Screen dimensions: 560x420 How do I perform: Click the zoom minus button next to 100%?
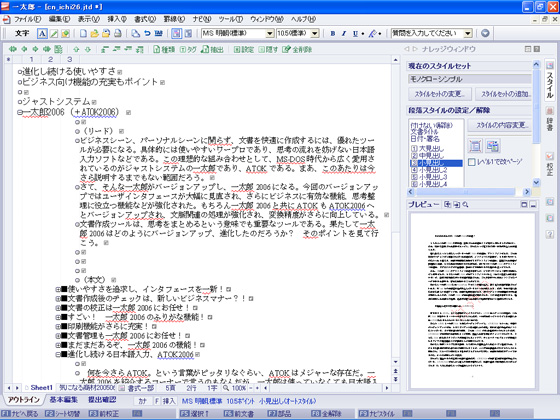pyautogui.click(x=251, y=388)
